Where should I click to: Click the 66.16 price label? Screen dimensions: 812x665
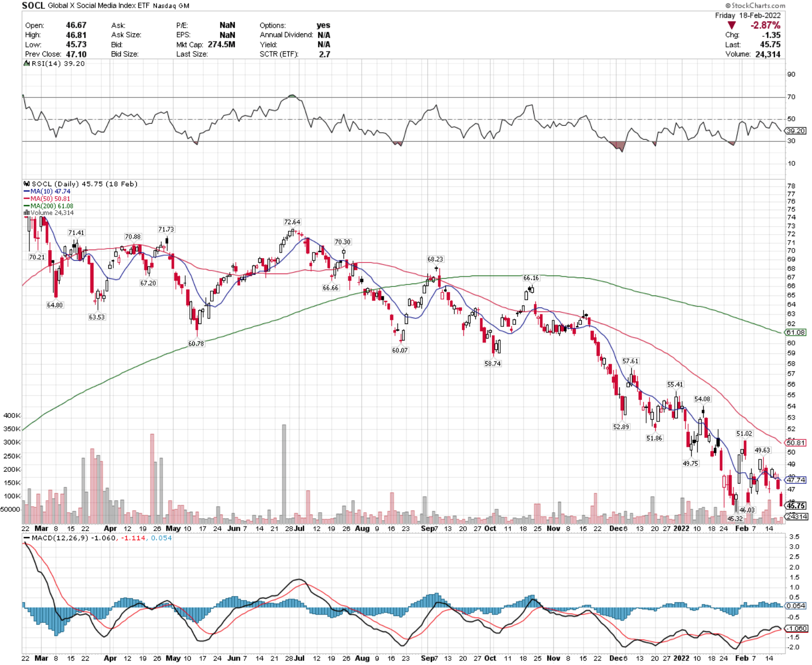pyautogui.click(x=531, y=278)
